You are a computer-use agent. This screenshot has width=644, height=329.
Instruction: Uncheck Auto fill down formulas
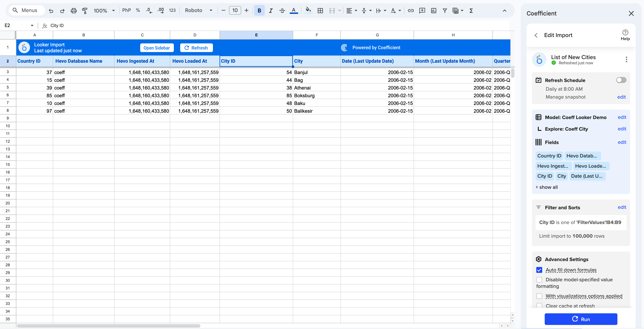click(x=539, y=270)
